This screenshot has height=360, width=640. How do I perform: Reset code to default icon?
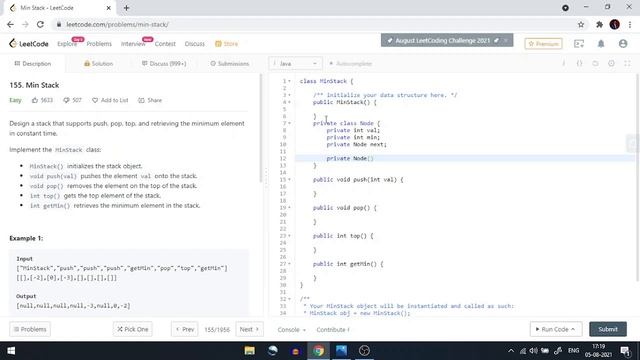pos(595,63)
